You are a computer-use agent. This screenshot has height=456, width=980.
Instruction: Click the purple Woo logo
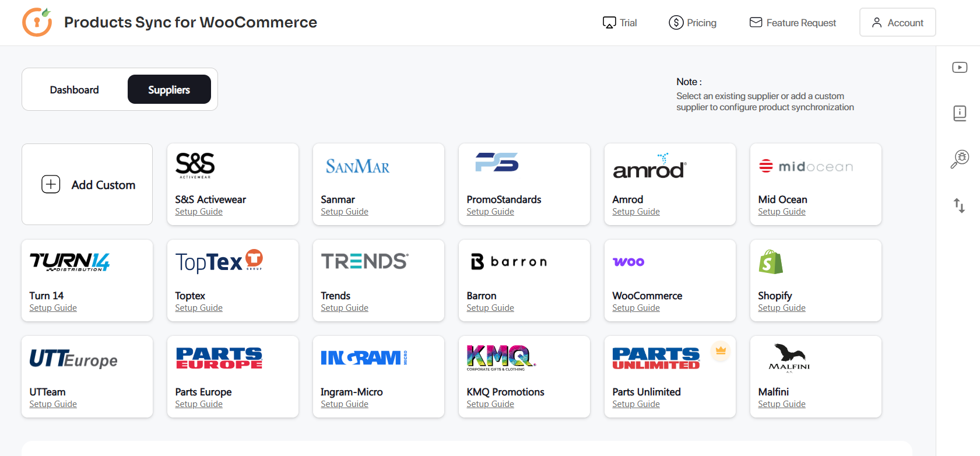(628, 262)
